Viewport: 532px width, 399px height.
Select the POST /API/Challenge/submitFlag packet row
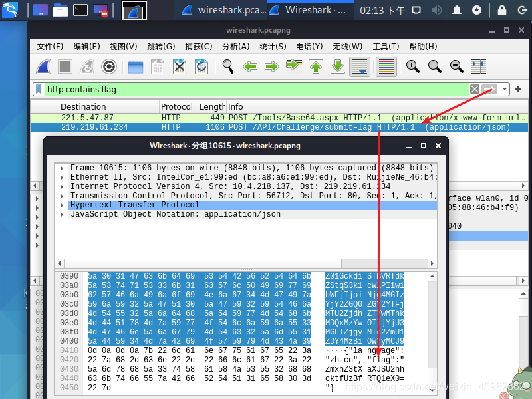click(279, 127)
